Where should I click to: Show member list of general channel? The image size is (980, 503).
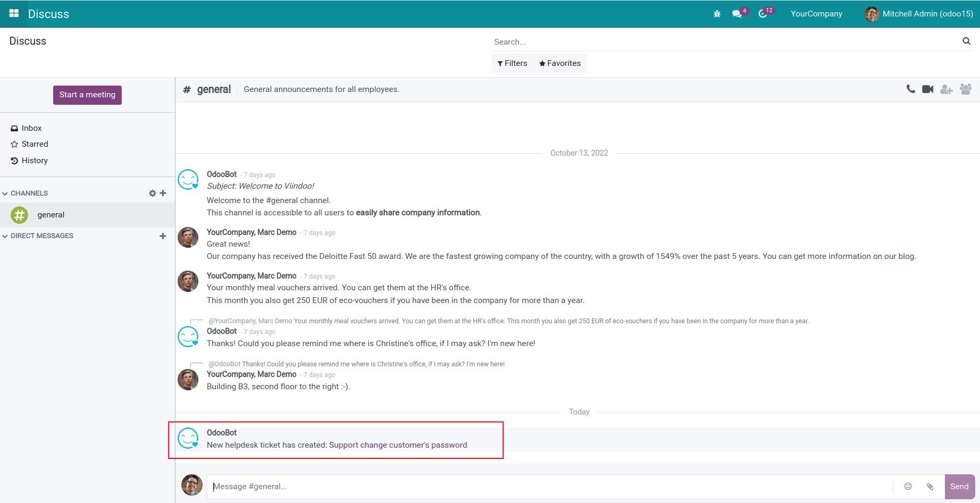tap(966, 89)
